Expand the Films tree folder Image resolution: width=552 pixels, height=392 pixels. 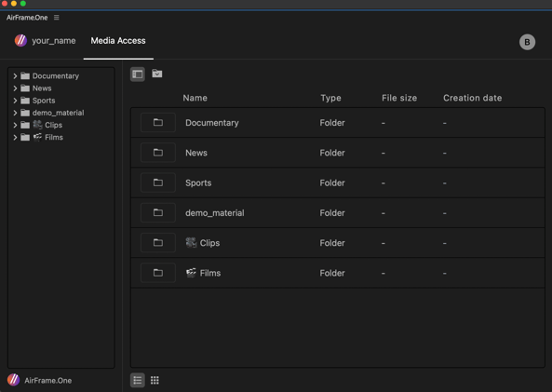click(15, 138)
